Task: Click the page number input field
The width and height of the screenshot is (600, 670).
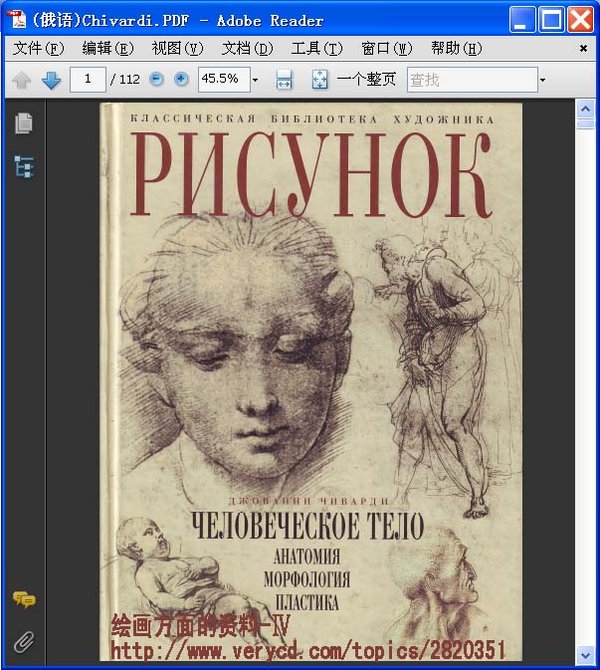Action: click(x=88, y=79)
